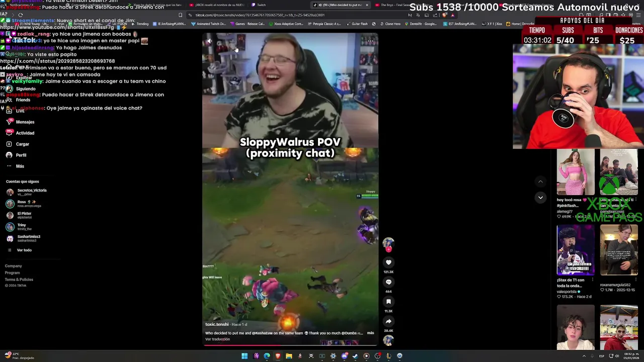
Task: Open the Guitar Flash bookmark
Action: pos(357,24)
